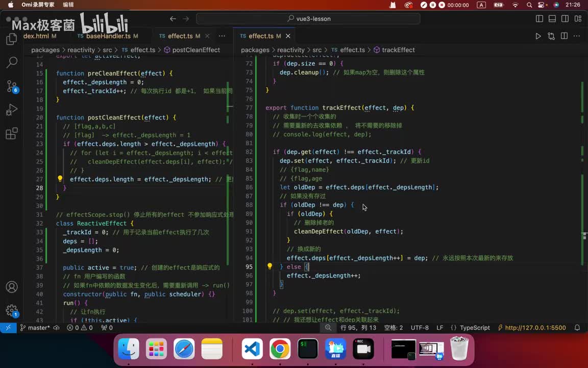This screenshot has width=588, height=368.
Task: Open changes compare icon in editor toolbar
Action: [x=551, y=36]
